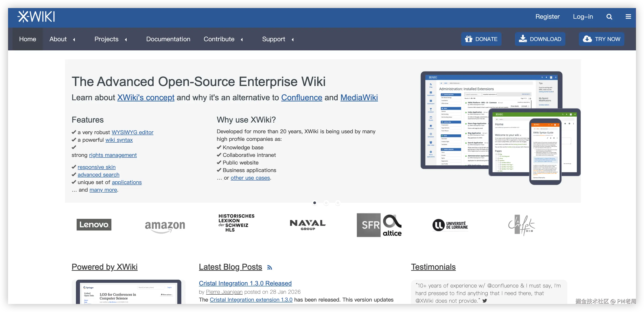644x312 pixels.
Task: Open the hamburger menu icon
Action: click(628, 17)
